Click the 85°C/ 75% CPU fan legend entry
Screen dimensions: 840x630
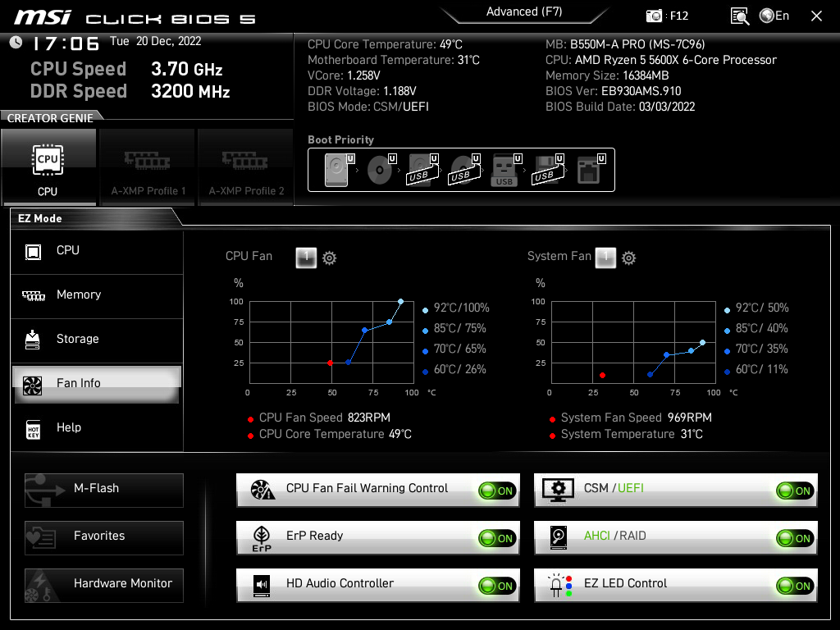(459, 328)
